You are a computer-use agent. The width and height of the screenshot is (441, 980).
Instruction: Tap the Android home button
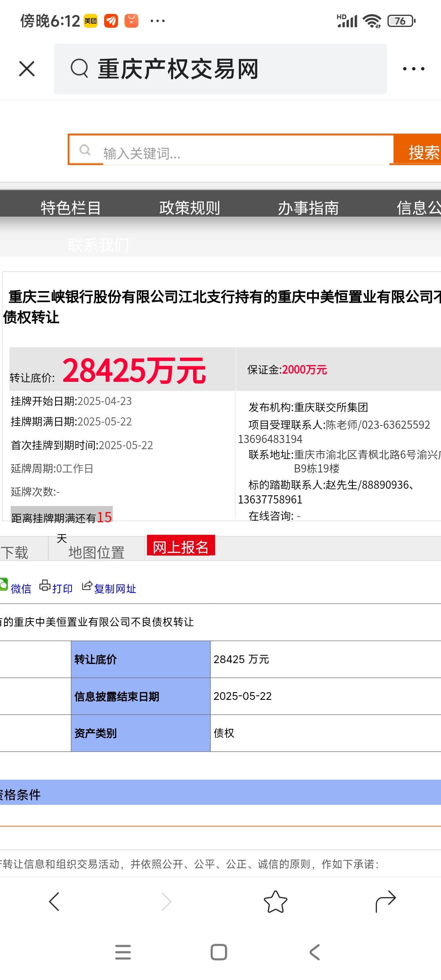[219, 952]
